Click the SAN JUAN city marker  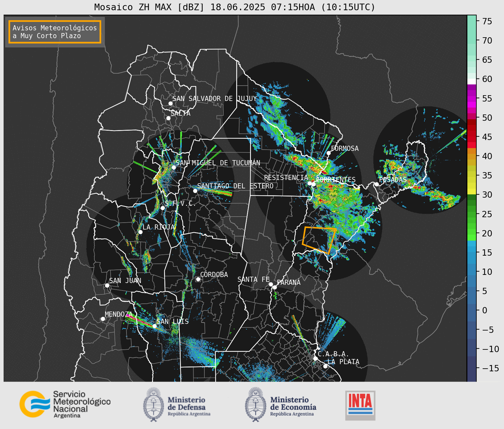tap(107, 285)
